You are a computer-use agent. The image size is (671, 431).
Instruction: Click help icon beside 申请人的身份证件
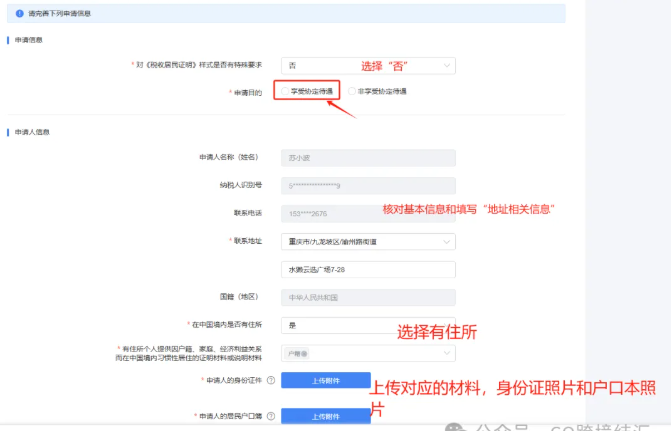pos(271,381)
